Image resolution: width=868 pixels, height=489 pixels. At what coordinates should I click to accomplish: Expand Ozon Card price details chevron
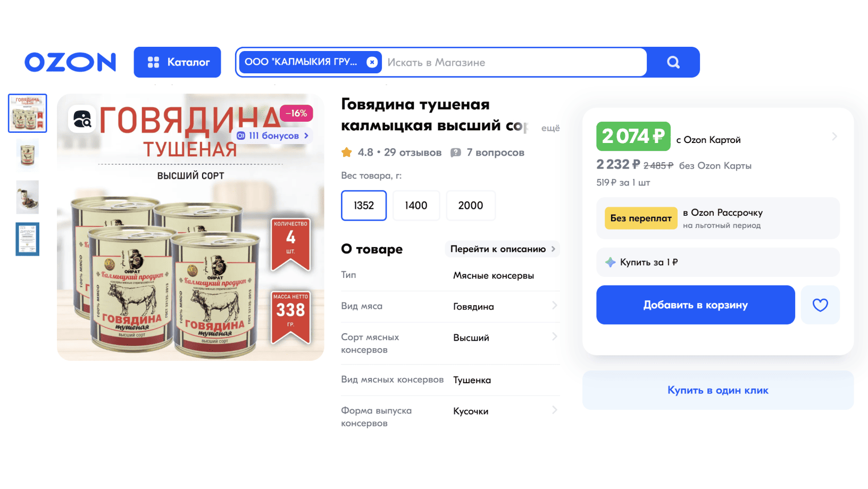[x=834, y=137]
